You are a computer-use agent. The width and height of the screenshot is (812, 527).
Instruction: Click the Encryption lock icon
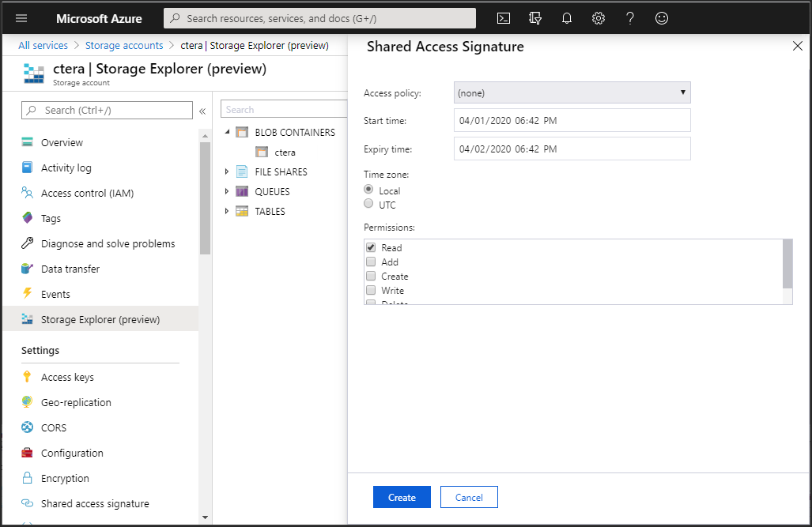[28, 478]
